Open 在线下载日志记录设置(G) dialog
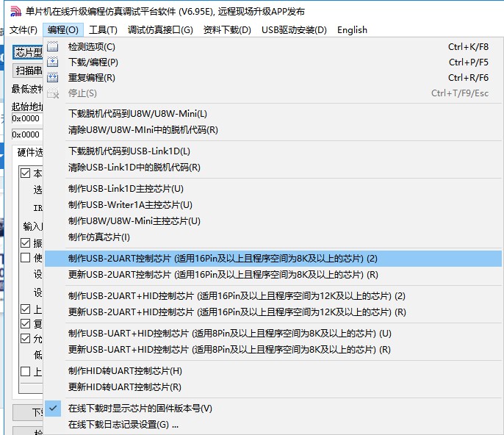This screenshot has height=435, width=504. tap(273, 425)
